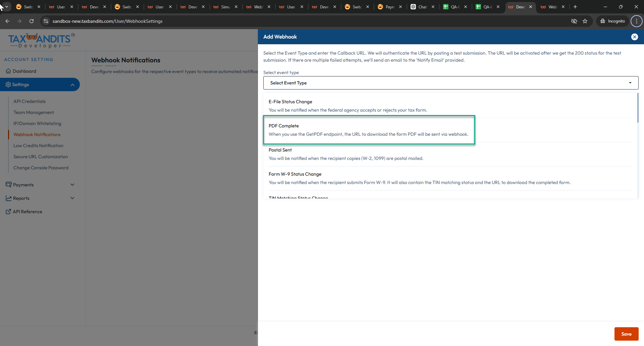
Task: Open Low Credits Notification settings
Action: click(x=38, y=146)
